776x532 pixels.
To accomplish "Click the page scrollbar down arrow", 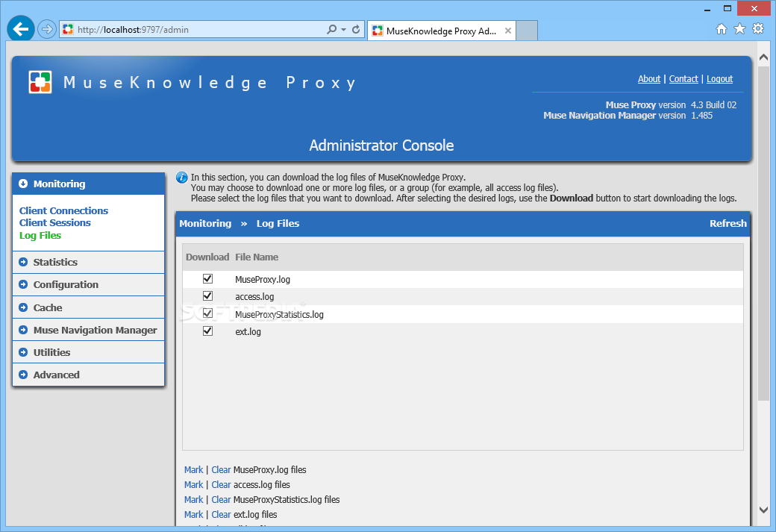I will 763,510.
